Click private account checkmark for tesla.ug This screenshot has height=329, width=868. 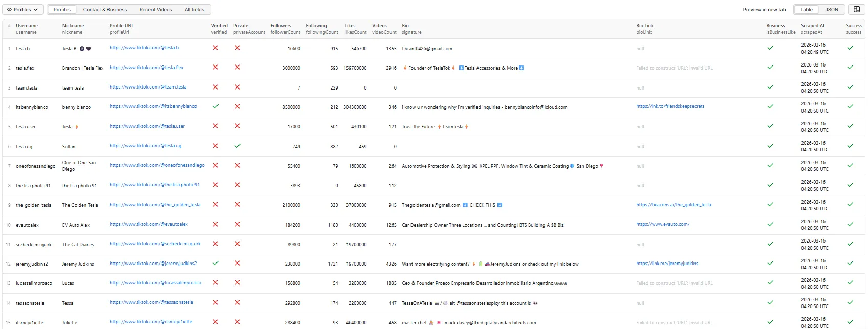pyautogui.click(x=237, y=146)
